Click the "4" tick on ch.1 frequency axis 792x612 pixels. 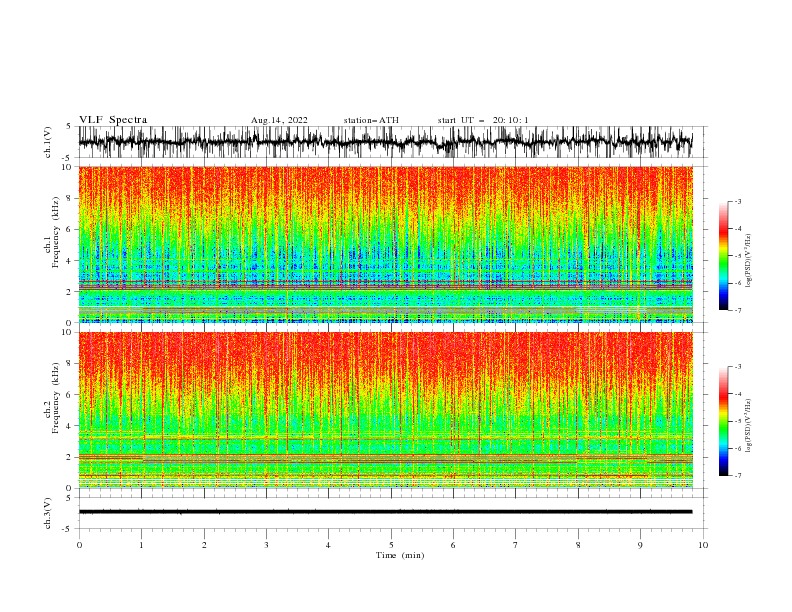[x=70, y=261]
